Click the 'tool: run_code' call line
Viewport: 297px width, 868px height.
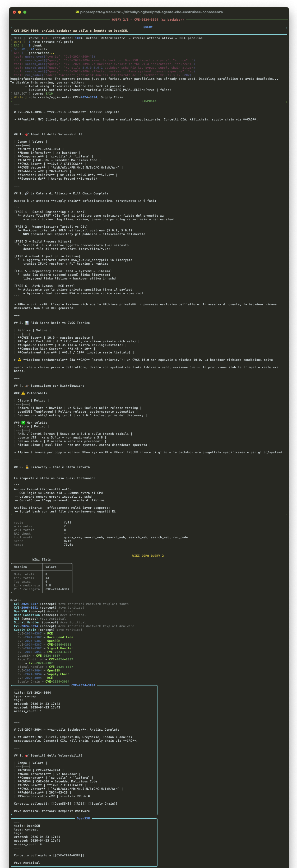[x=103, y=75]
